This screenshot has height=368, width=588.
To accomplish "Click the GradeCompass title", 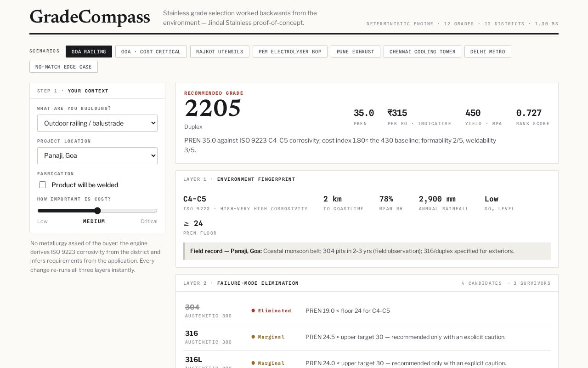I will coord(90,17).
